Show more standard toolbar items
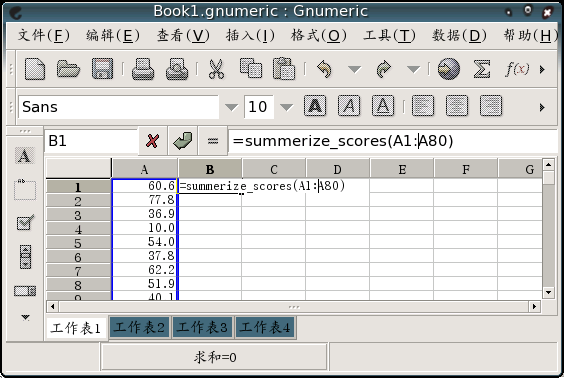 (542, 69)
